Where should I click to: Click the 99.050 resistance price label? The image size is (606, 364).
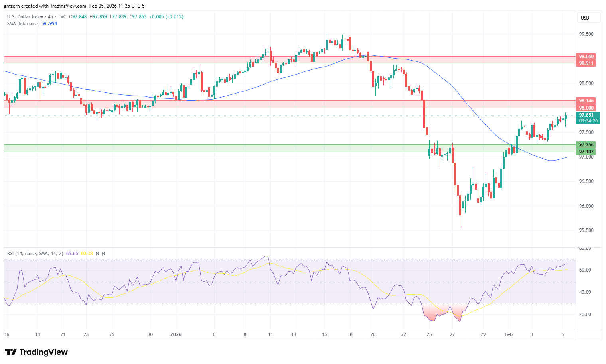[586, 57]
